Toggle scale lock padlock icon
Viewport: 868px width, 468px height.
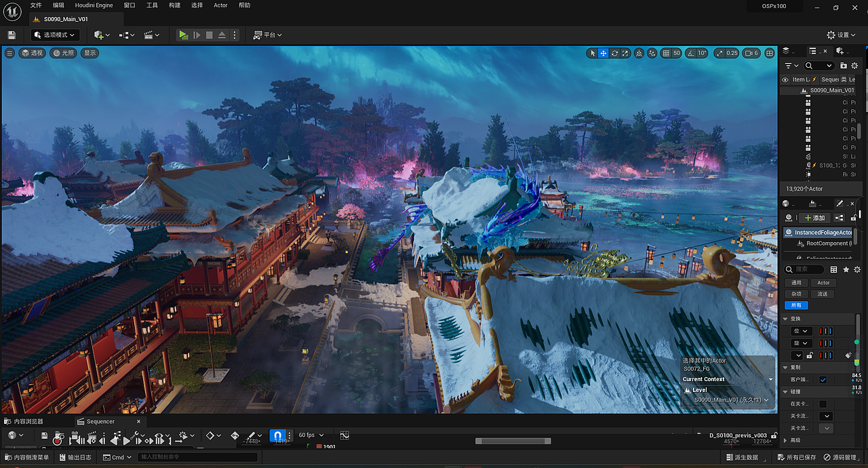click(x=810, y=355)
